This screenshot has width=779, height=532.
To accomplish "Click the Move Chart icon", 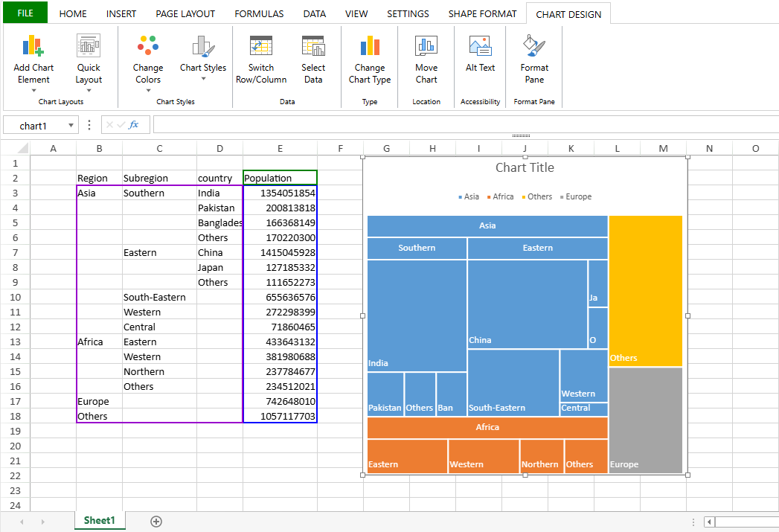I will click(426, 45).
